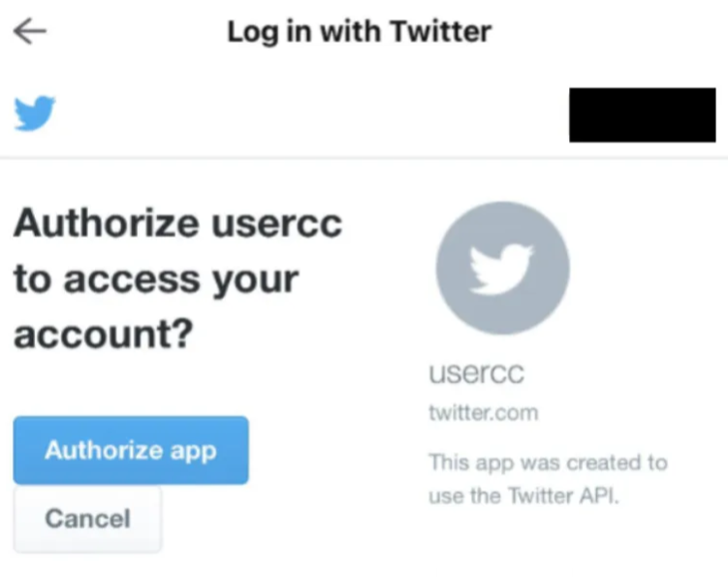This screenshot has height=577, width=728.
Task: Go back using the left arrow
Action: 30,31
